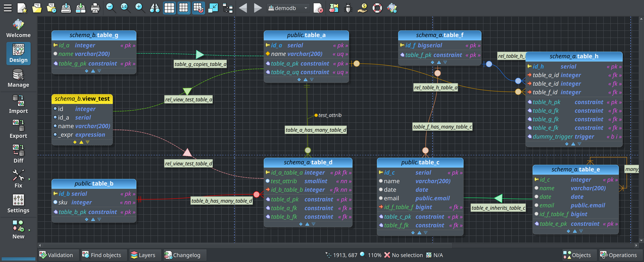This screenshot has height=262, width=644.
Task: Open the Export model tool
Action: 18,129
